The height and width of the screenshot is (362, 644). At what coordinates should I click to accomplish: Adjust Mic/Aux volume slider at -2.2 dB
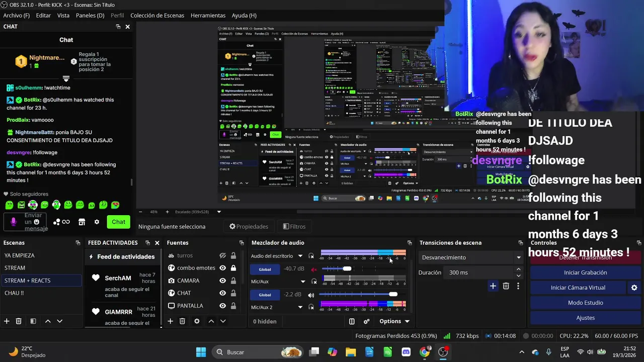tap(393, 294)
